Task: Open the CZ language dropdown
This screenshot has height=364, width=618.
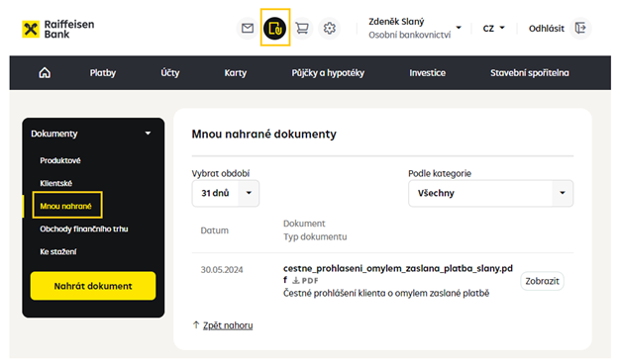Action: pos(493,29)
